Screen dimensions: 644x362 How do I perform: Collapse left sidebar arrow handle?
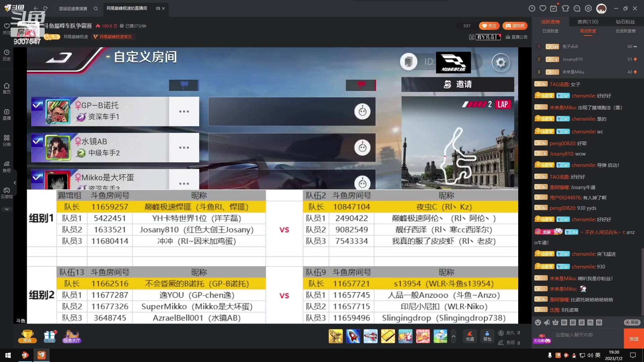pos(15,183)
